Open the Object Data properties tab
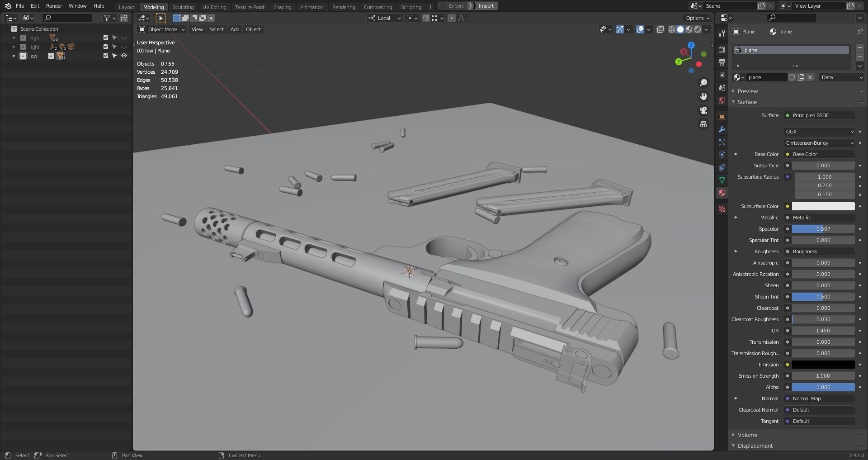The width and height of the screenshot is (868, 460). [722, 180]
